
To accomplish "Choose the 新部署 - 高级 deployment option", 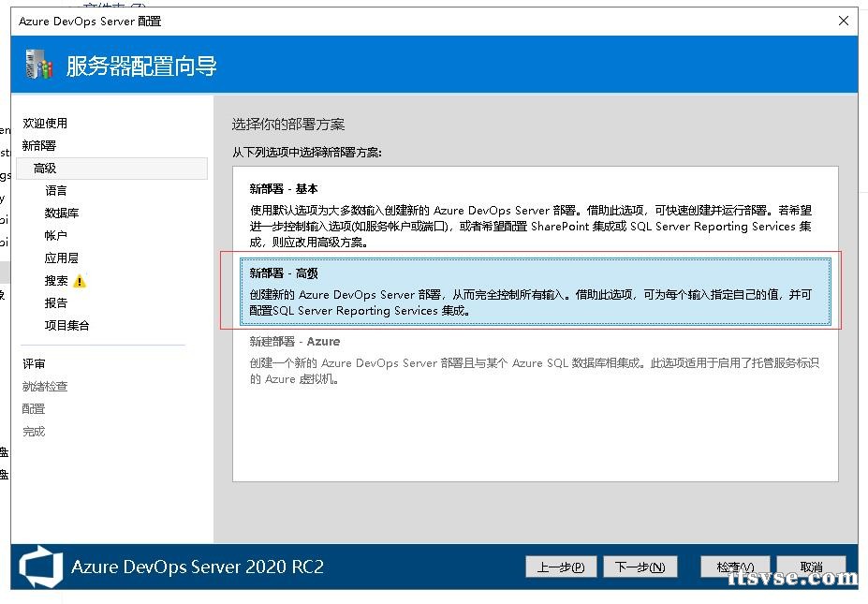I will coord(536,291).
